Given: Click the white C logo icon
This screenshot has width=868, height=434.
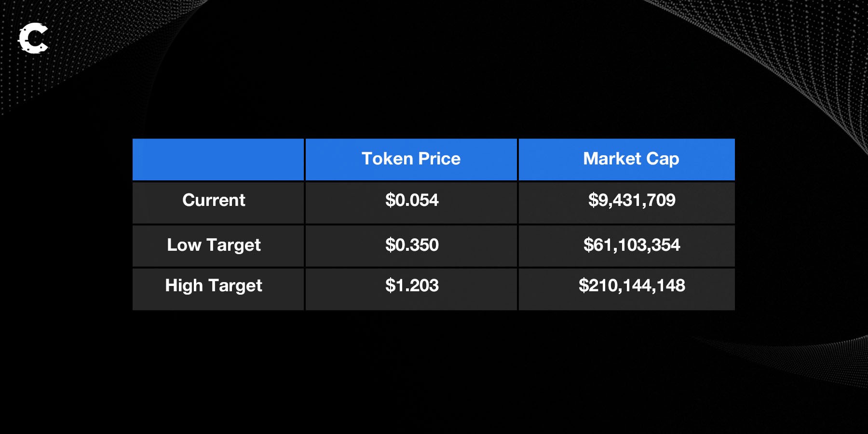Looking at the screenshot, I should click(x=33, y=38).
